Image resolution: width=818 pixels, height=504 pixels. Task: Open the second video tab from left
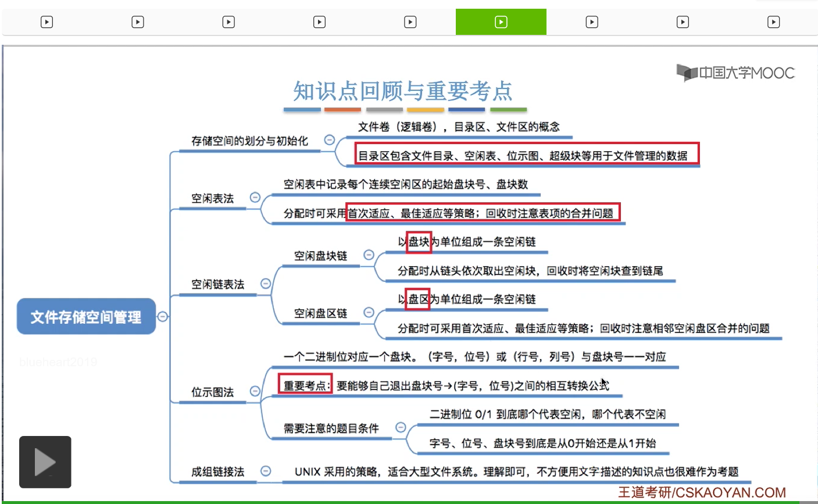[138, 22]
